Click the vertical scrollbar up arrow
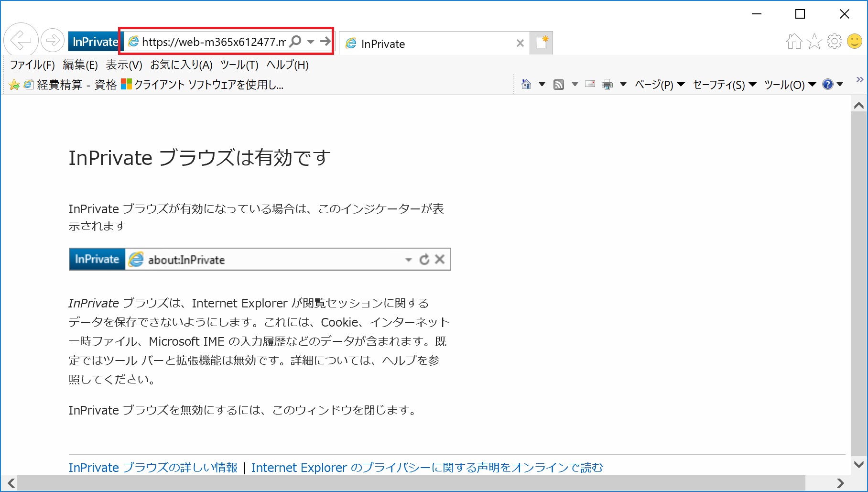Screen dimensions: 868x492 pos(859,105)
